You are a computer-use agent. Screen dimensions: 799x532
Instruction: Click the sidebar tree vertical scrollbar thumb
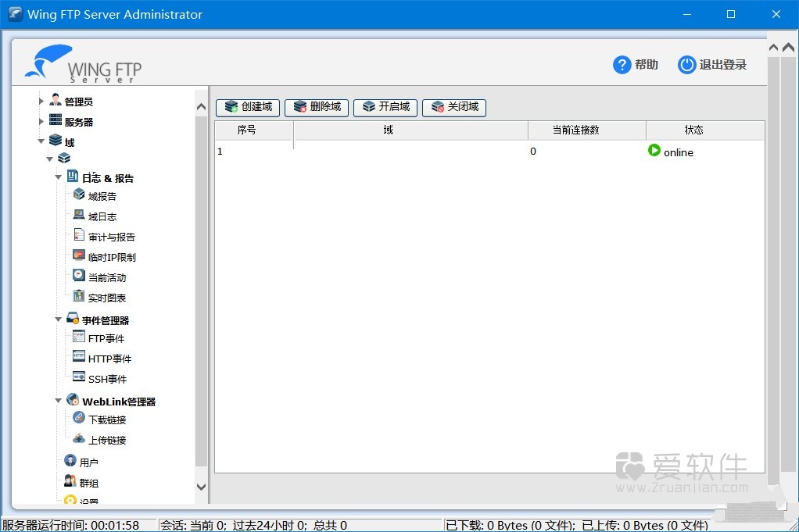click(x=201, y=291)
